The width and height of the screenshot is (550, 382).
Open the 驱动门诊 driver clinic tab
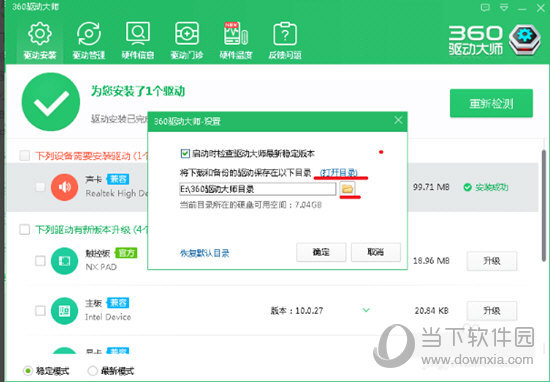click(187, 41)
